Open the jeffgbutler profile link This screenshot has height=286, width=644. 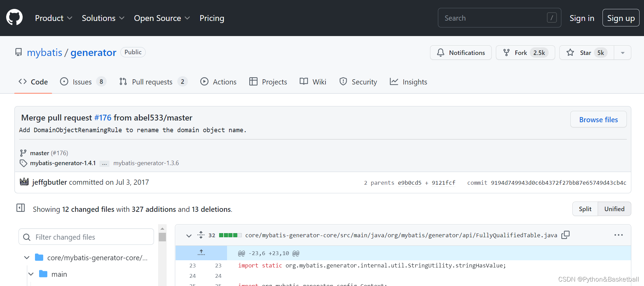(49, 182)
